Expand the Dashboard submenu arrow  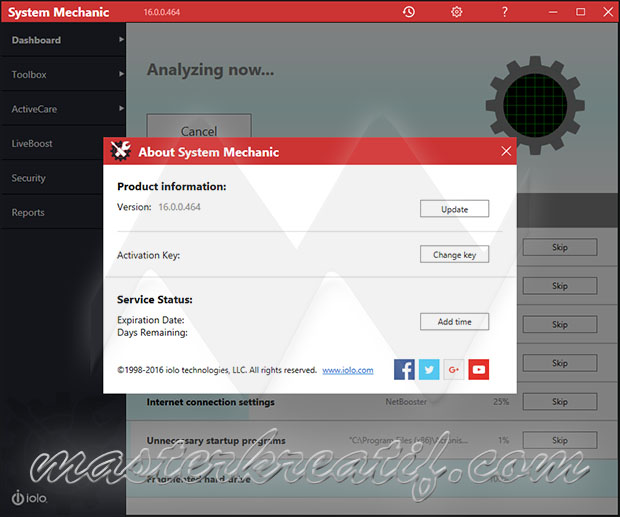(121, 40)
